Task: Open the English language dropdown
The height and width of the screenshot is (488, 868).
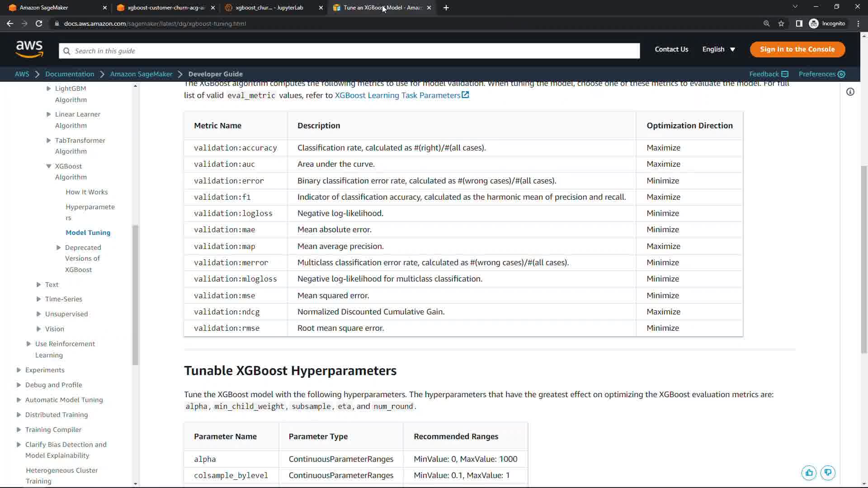Action: pyautogui.click(x=718, y=49)
